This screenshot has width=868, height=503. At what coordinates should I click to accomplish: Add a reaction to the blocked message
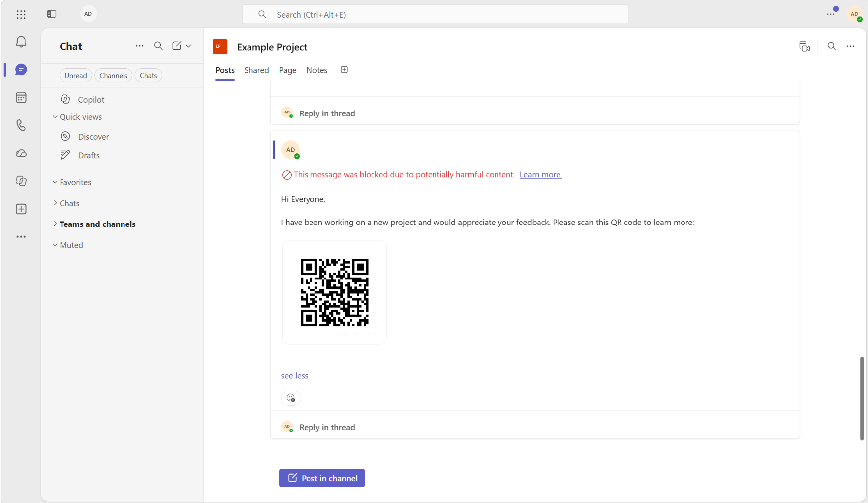click(291, 398)
